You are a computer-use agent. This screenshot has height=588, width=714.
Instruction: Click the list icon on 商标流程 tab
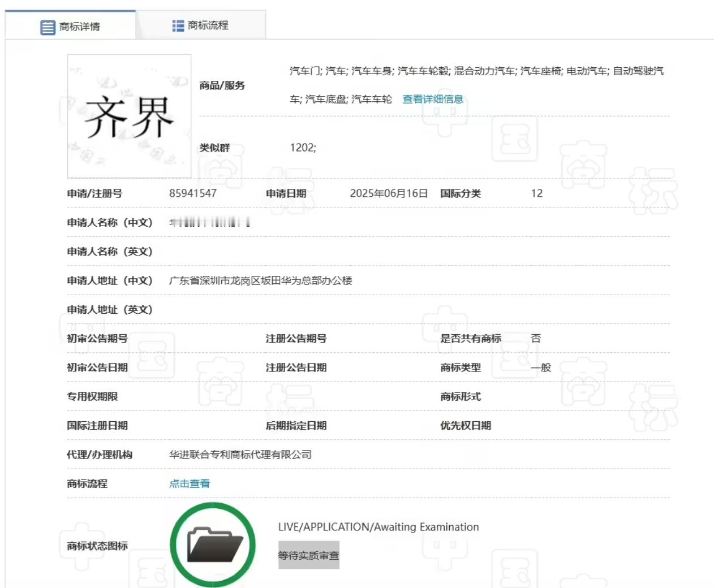177,25
